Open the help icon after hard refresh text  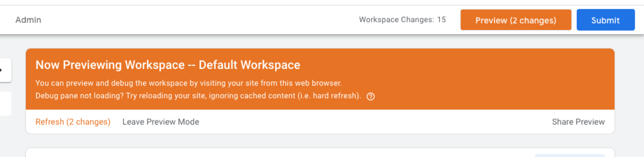point(371,96)
